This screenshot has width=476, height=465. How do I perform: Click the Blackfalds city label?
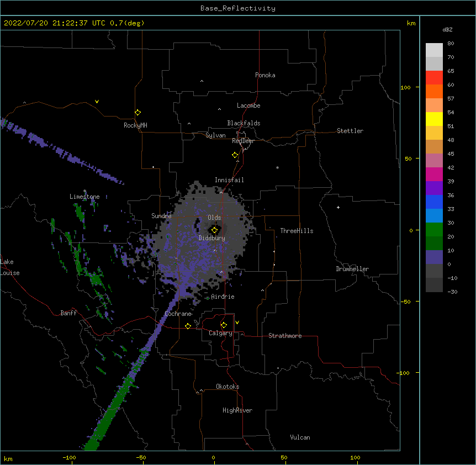[244, 123]
